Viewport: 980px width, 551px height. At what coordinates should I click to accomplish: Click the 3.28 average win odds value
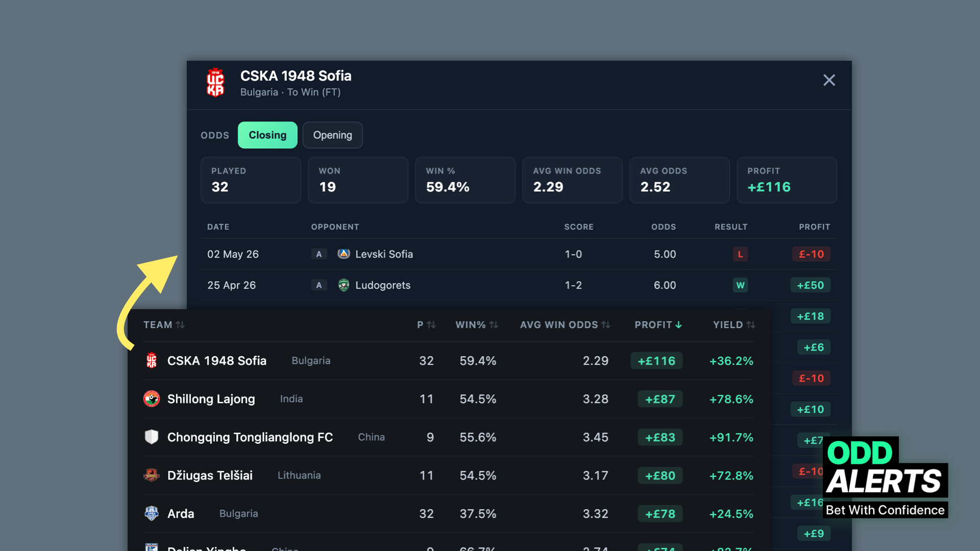pos(596,399)
